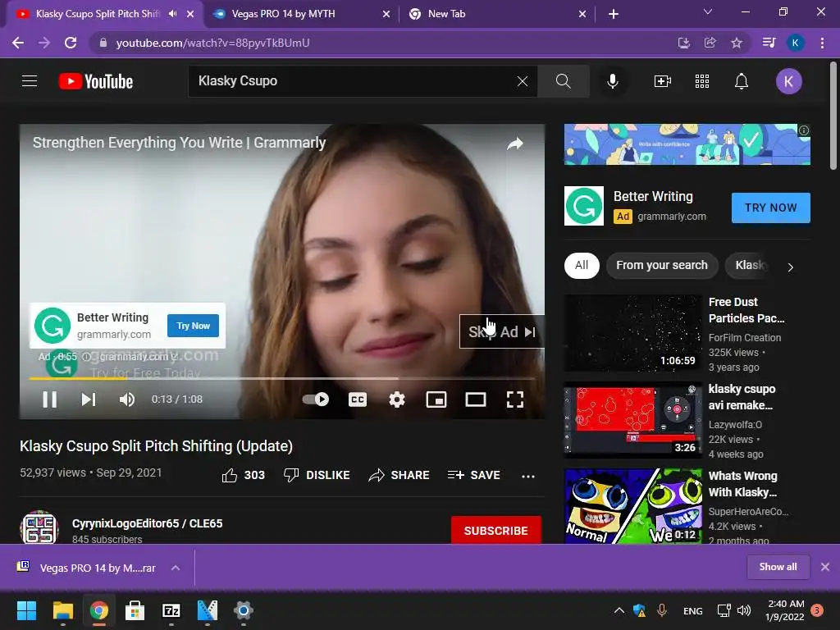Open CyrynixLogoEditor65 channel avatar
The image size is (840, 630).
coord(39,527)
